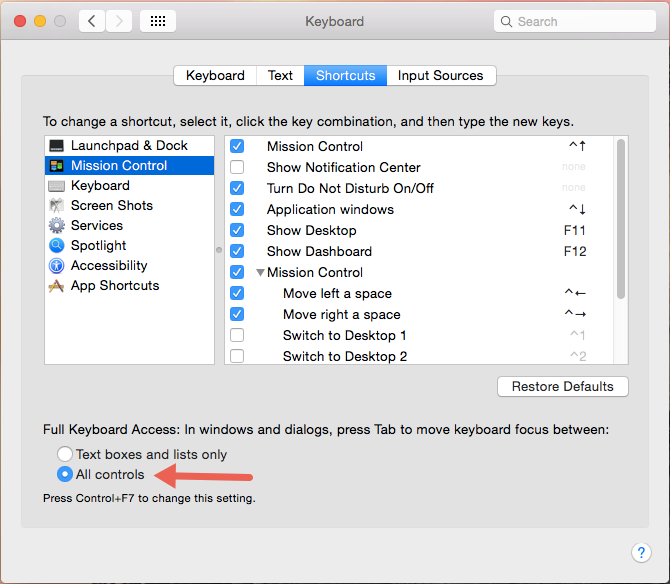Open the Text tab
Screen dimensions: 670x584
tap(280, 75)
